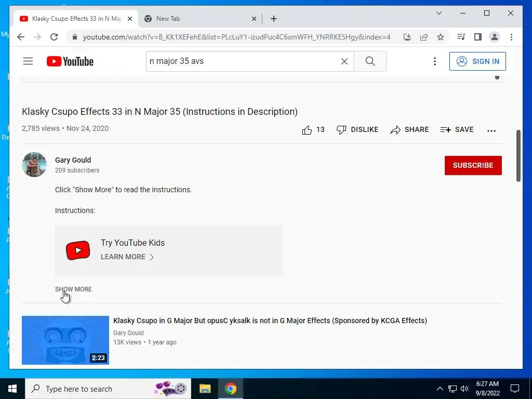Close the New Tab tab
This screenshot has height=399, width=532.
point(254,19)
